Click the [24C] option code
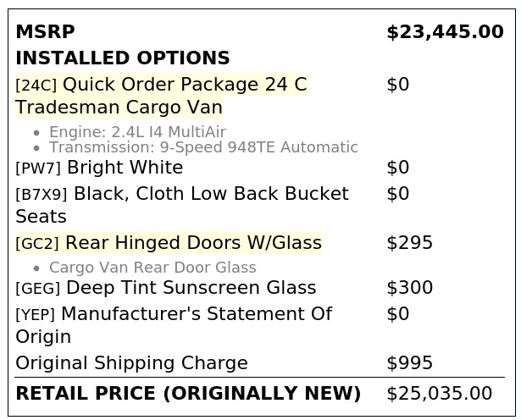This screenshot has width=521, height=420. (36, 85)
